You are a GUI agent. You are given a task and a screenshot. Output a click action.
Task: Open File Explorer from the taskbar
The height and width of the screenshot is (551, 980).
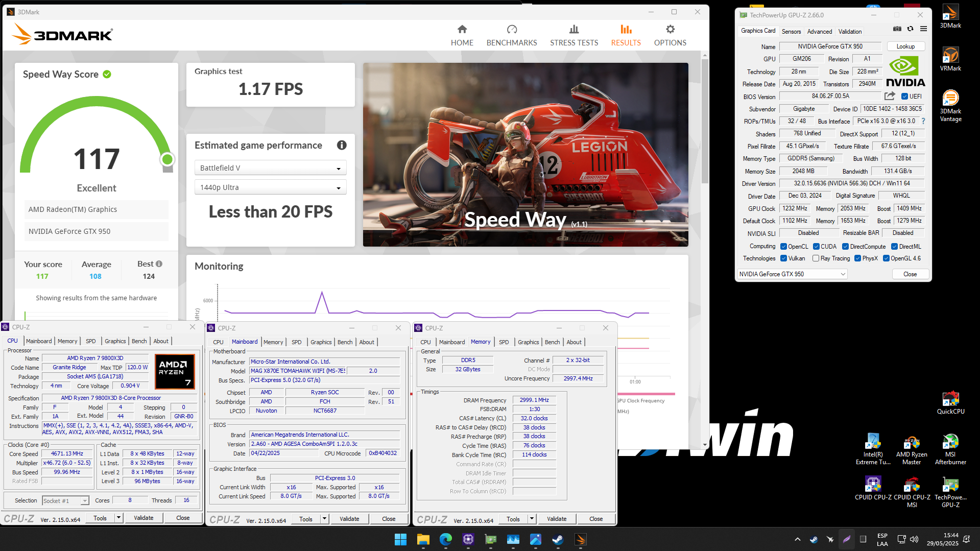tap(423, 539)
